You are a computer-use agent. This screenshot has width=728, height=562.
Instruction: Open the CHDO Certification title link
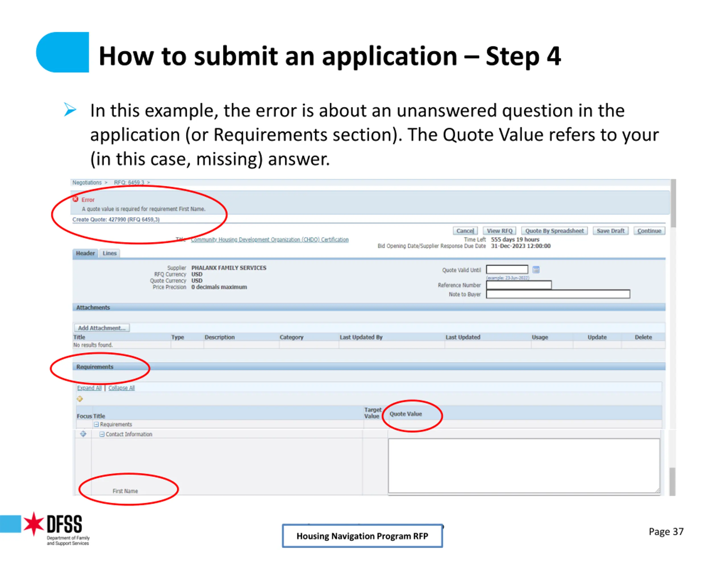click(270, 240)
